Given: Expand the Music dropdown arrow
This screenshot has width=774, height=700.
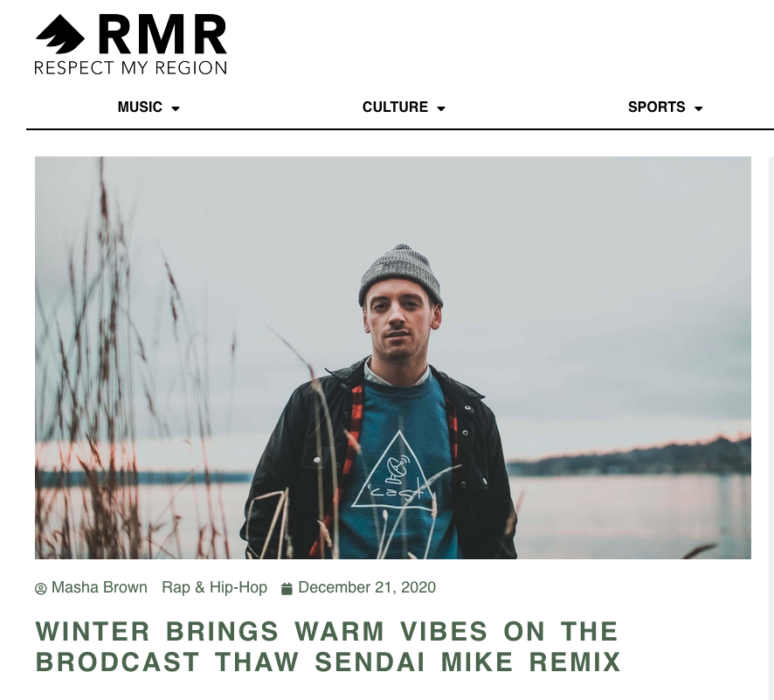Looking at the screenshot, I should 176,108.
